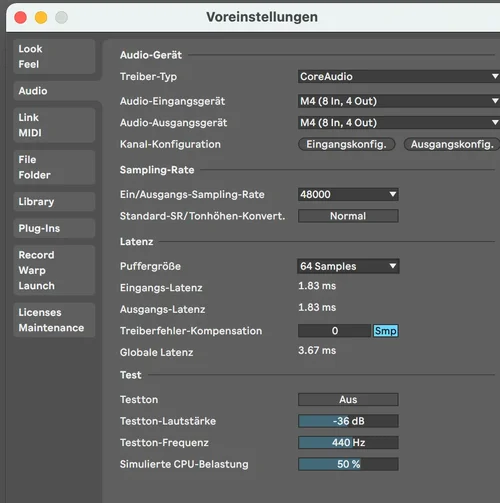Close the Voreinstellungen window with red button
500x503 pixels.
[20, 17]
